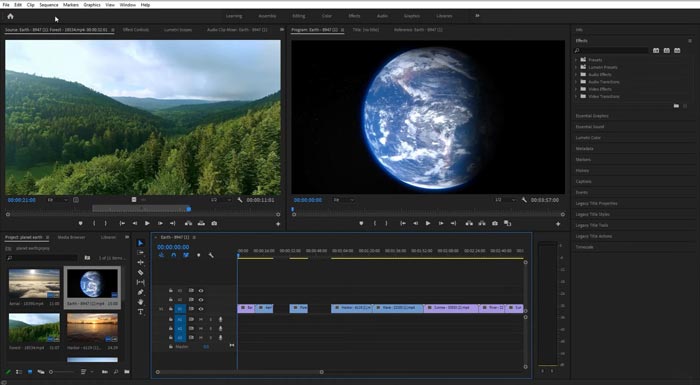Open the File menu
Image resolution: width=700 pixels, height=385 pixels.
click(x=6, y=4)
